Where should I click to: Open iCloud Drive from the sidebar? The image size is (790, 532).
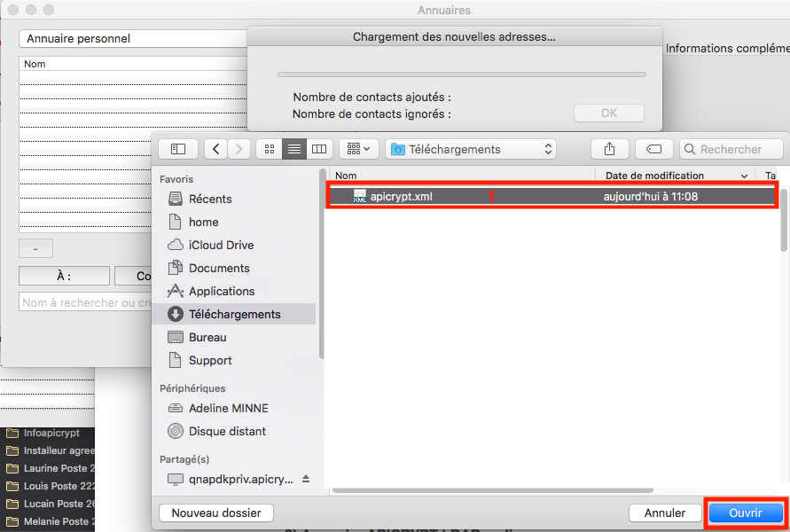coord(221,245)
